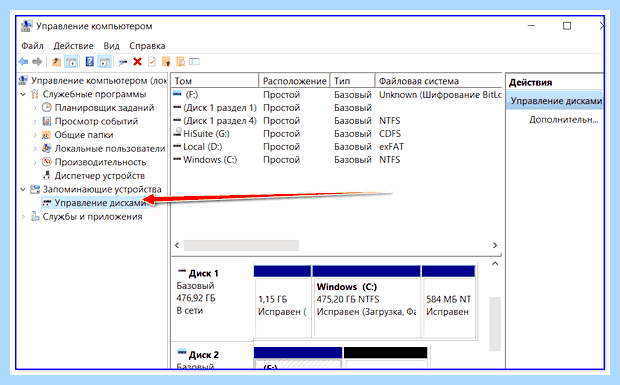Click the Запоминающие устройства storage icon

pos(35,189)
